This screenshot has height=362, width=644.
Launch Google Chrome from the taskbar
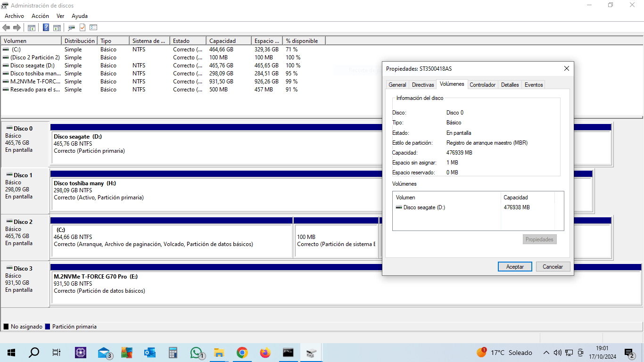point(242,352)
